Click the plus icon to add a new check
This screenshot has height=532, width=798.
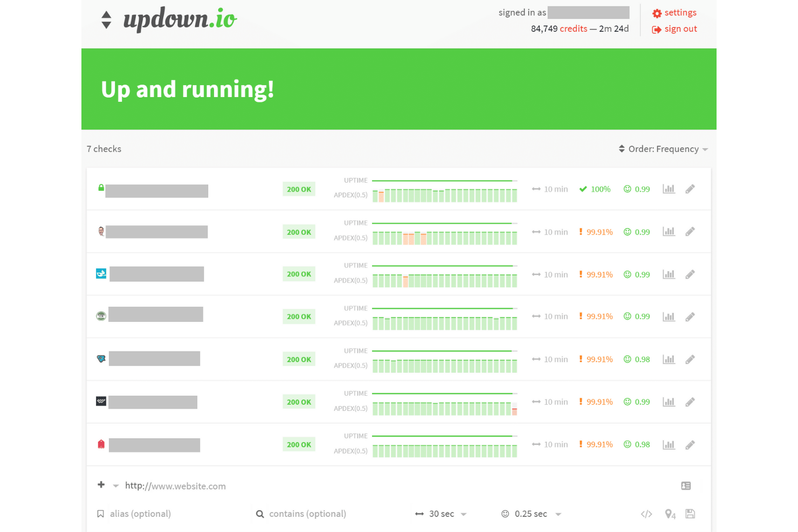coord(101,485)
